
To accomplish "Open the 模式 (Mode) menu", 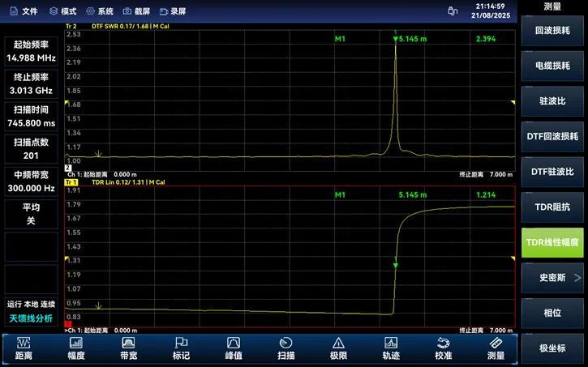I will (62, 11).
